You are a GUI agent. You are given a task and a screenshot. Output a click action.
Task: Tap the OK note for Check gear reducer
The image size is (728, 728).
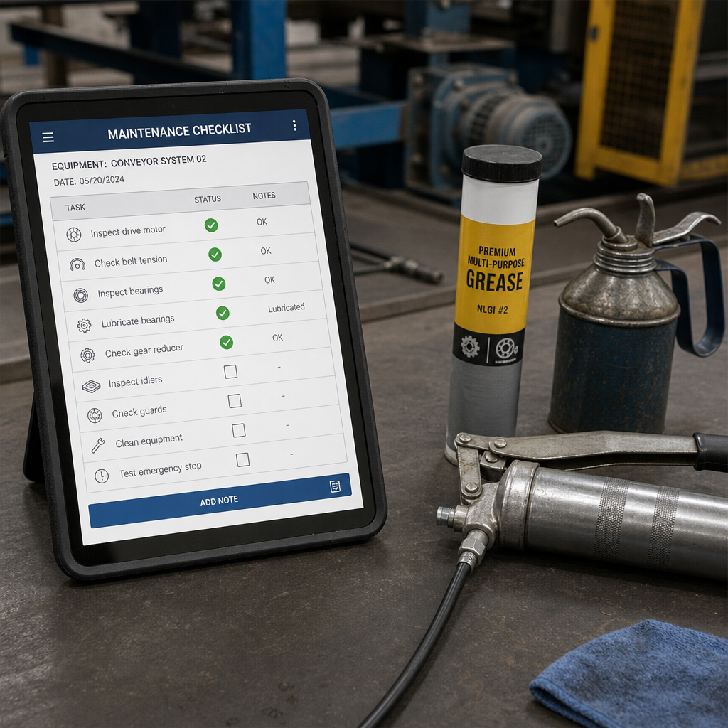tap(278, 338)
